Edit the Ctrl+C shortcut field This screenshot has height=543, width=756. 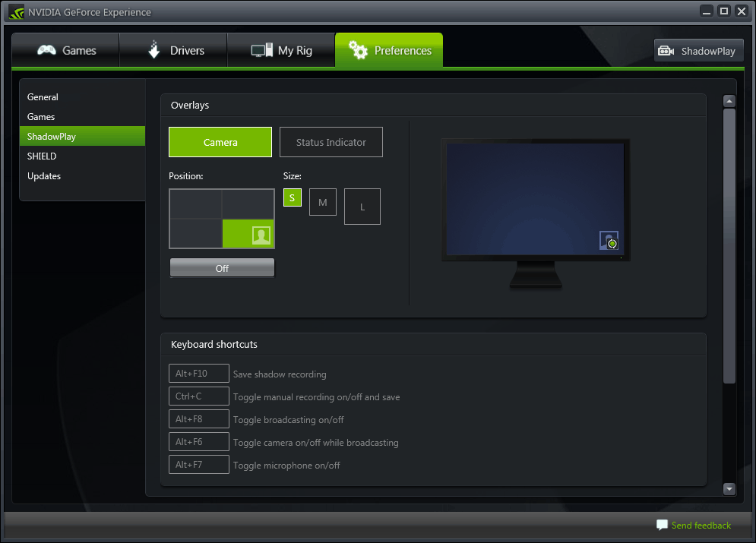point(198,396)
